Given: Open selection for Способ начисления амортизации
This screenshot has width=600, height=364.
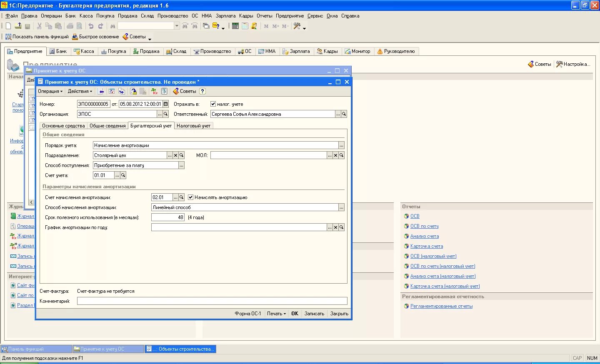Looking at the screenshot, I should point(341,207).
